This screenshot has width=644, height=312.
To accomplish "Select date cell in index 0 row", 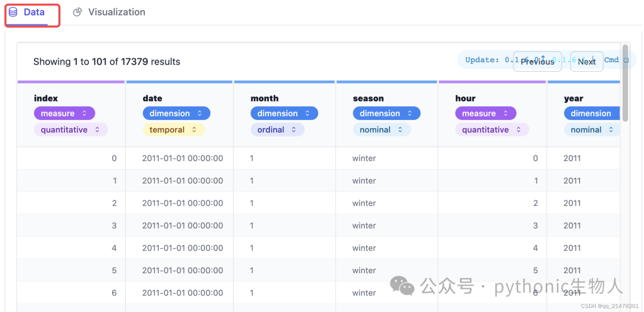I will click(179, 158).
